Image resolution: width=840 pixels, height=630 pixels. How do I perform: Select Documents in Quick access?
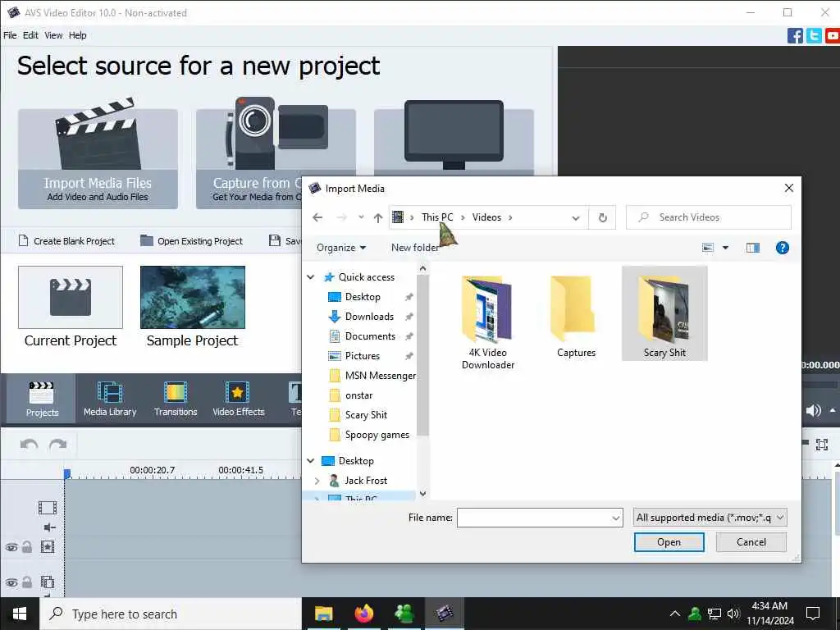[x=370, y=336]
